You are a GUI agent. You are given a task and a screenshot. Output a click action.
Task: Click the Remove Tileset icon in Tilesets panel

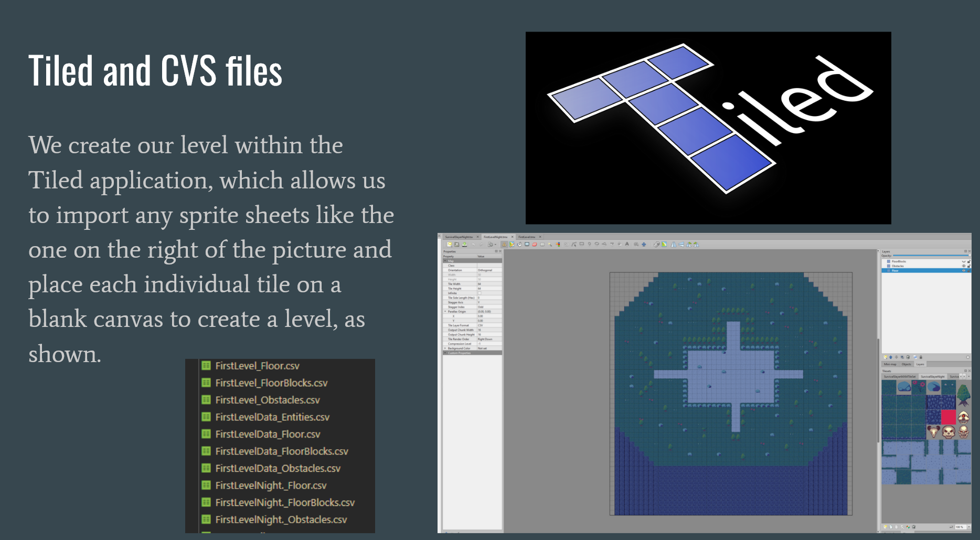(914, 527)
